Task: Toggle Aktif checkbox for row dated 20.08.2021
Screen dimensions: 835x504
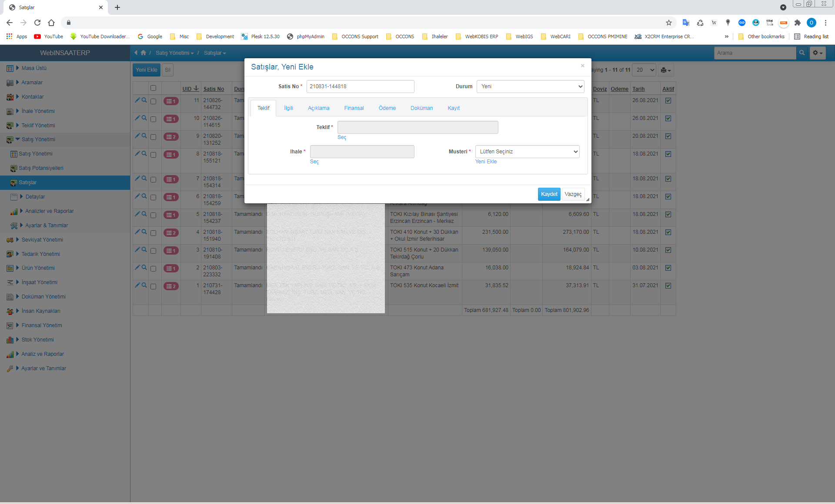Action: point(668,136)
